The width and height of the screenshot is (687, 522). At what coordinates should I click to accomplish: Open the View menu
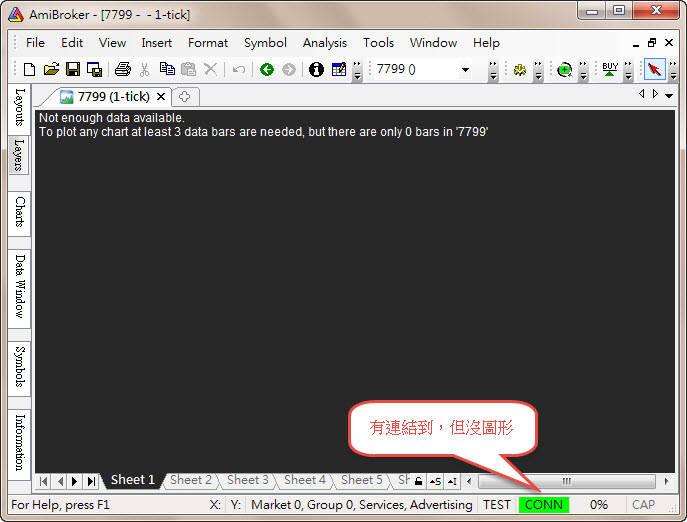coord(112,43)
